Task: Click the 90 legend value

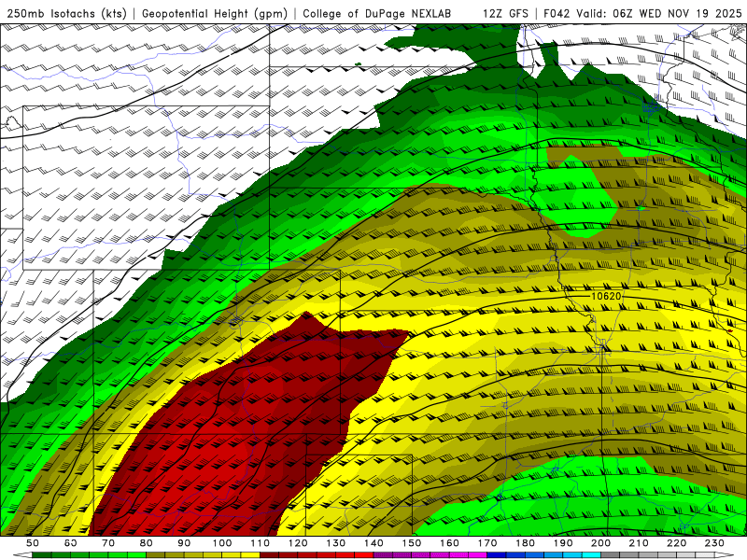Action: [184, 543]
